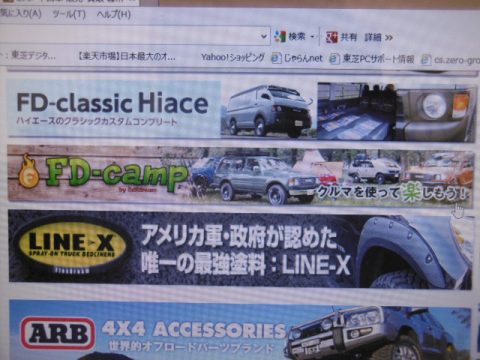The width and height of the screenshot is (480, 360).
Task: Open the ヘルプ(H) menu
Action: click(113, 15)
